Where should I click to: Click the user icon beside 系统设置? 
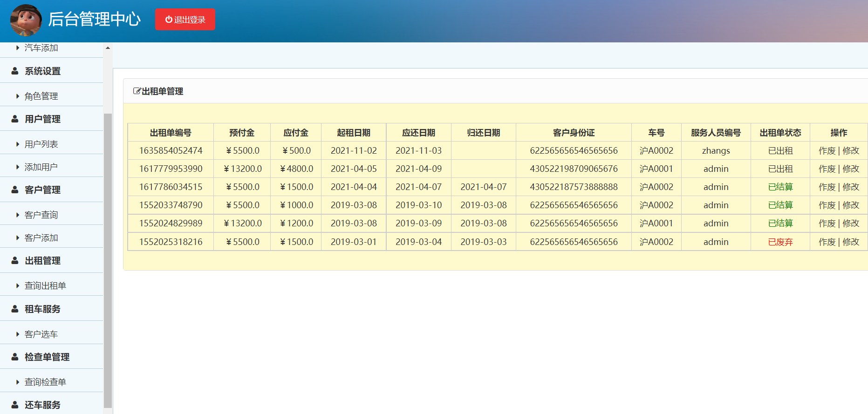pyautogui.click(x=15, y=71)
